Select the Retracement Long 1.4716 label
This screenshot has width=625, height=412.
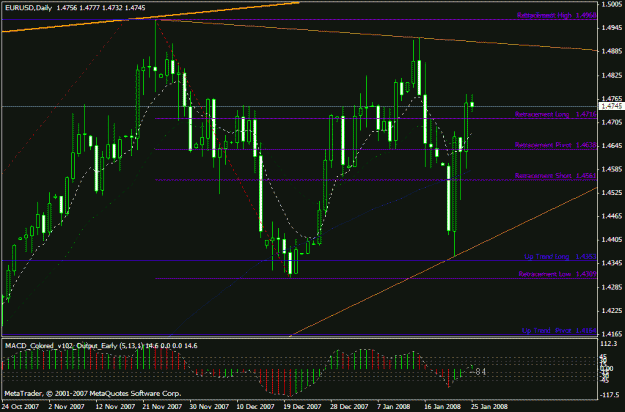[556, 114]
